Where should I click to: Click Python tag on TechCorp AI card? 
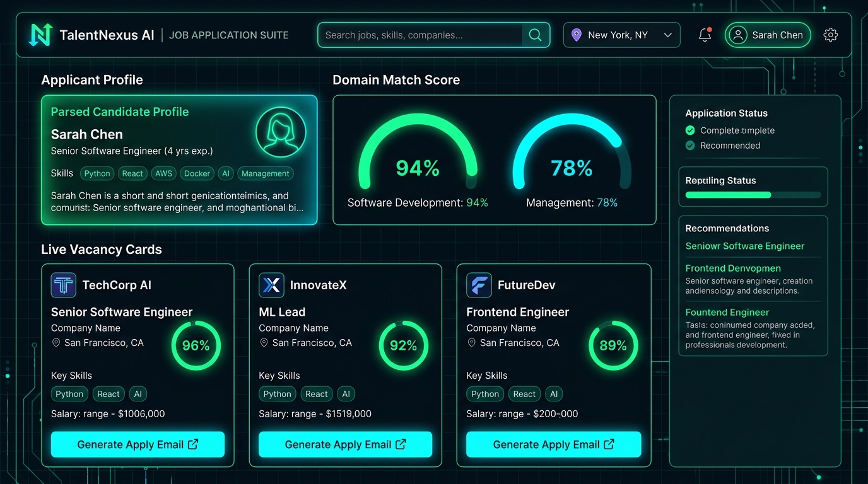point(69,394)
